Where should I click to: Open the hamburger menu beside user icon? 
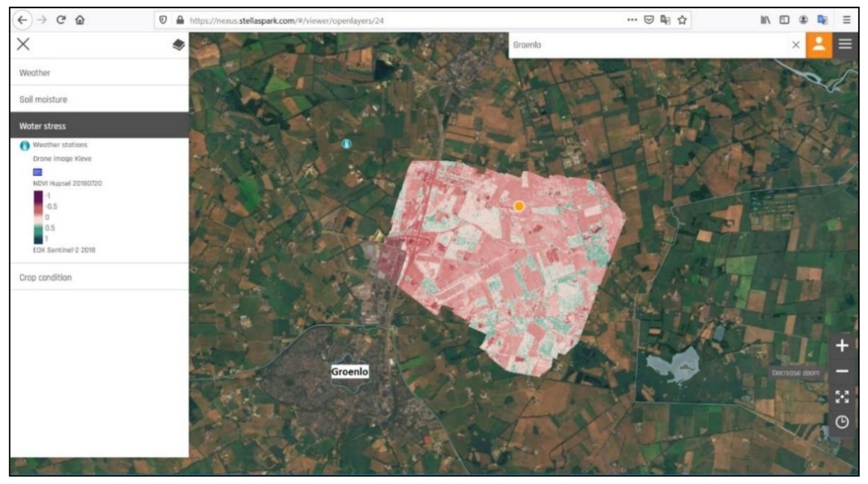click(845, 44)
